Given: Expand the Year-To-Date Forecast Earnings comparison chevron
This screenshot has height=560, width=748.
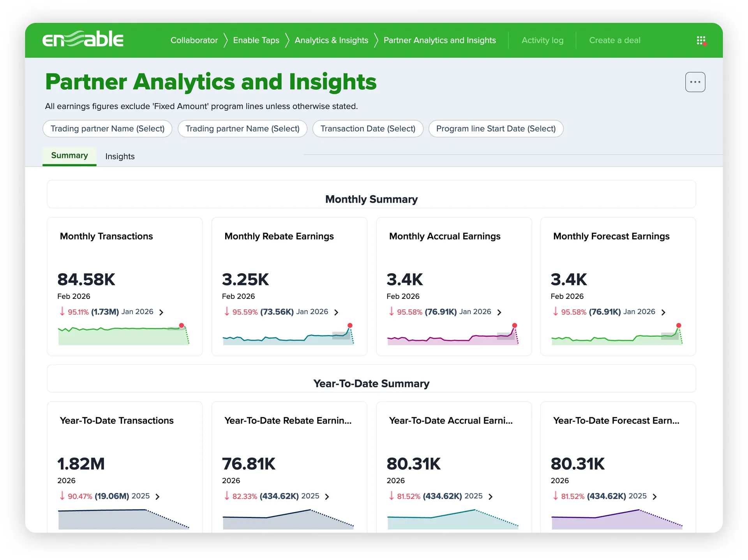Looking at the screenshot, I should point(654,496).
